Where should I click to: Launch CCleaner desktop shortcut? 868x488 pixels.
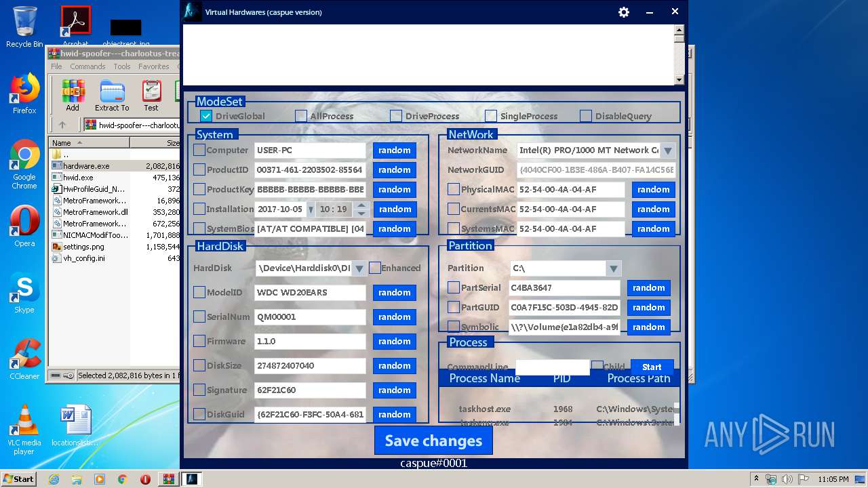(24, 359)
